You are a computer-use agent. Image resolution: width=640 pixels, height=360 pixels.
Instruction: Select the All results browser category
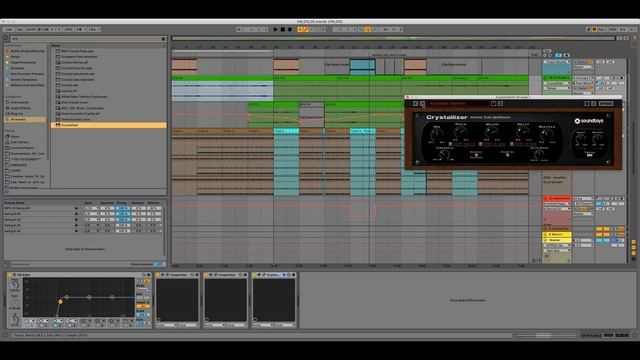click(x=25, y=119)
